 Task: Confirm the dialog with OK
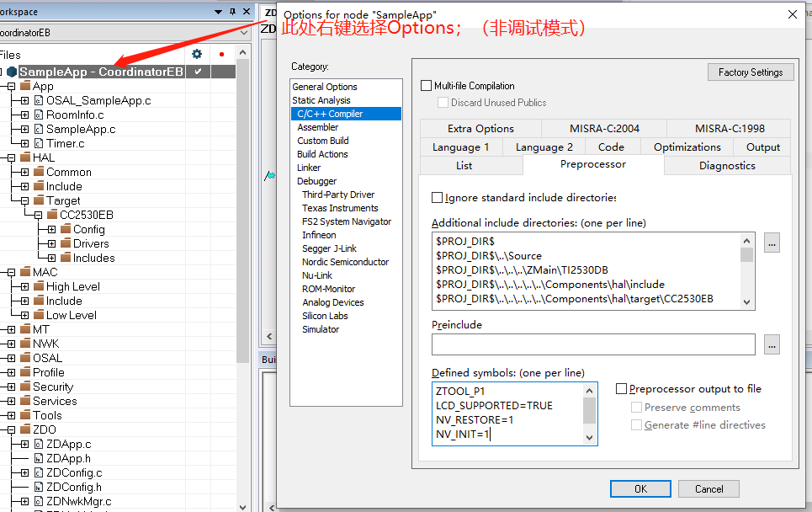pyautogui.click(x=640, y=488)
